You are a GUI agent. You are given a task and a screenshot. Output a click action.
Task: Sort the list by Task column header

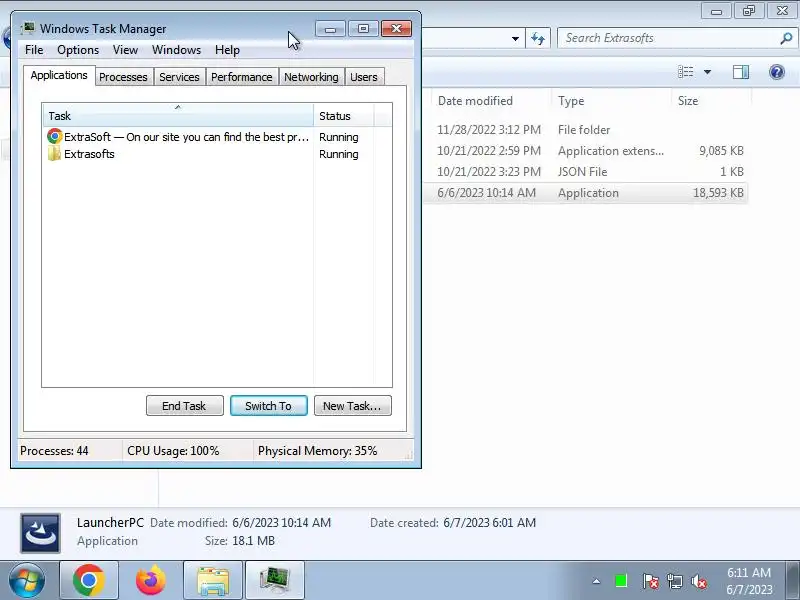178,115
